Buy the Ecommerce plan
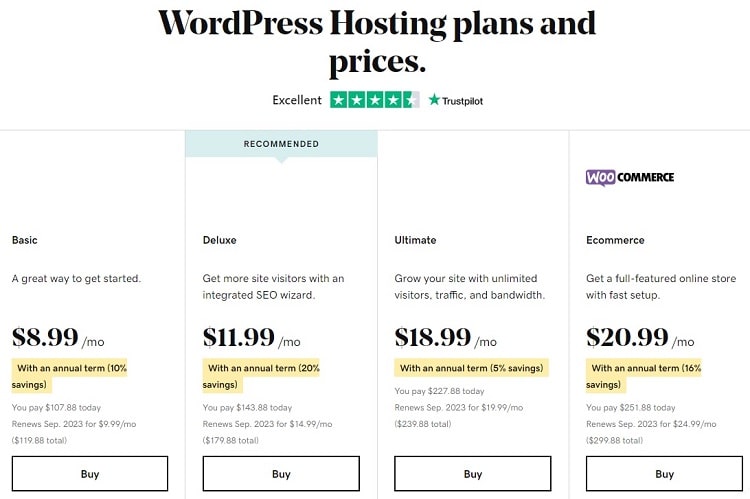Screen dimensions: 750x499 664,474
